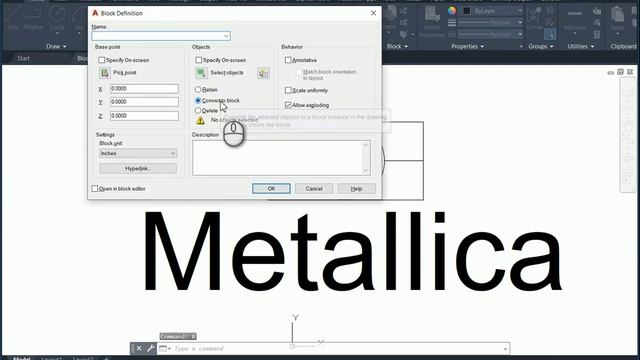640x360 pixels.
Task: Switch to the Model layout tab
Action: (22, 358)
